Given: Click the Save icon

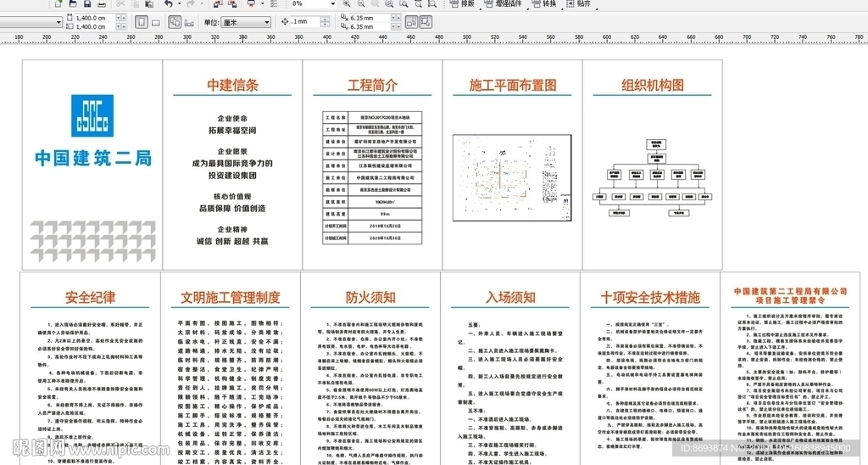Looking at the screenshot, I should coord(87,4).
